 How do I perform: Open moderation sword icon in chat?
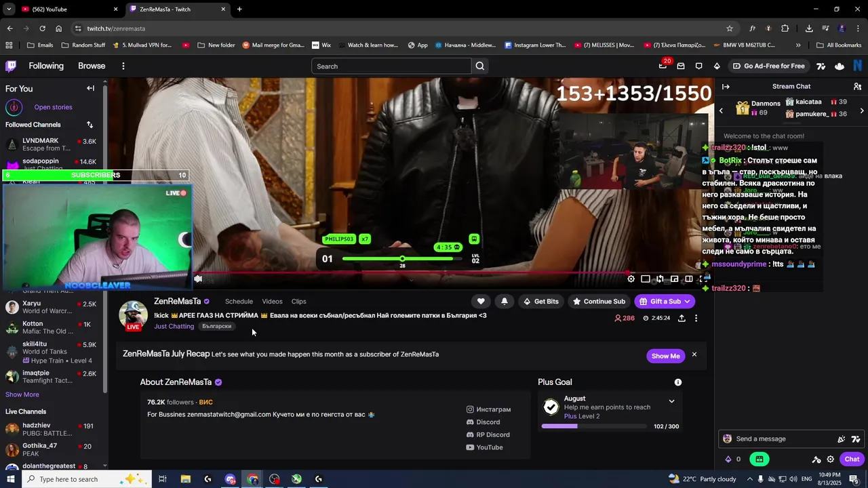pyautogui.click(x=816, y=459)
